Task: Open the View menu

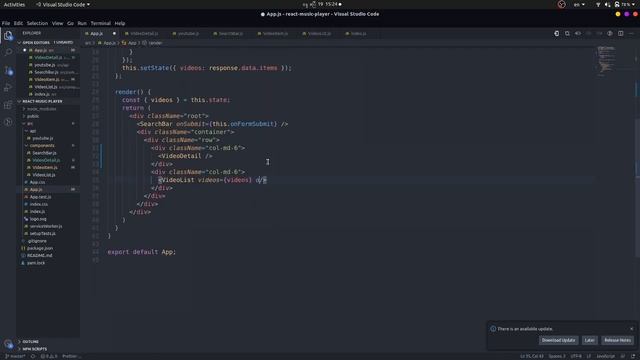Action: tap(58, 23)
